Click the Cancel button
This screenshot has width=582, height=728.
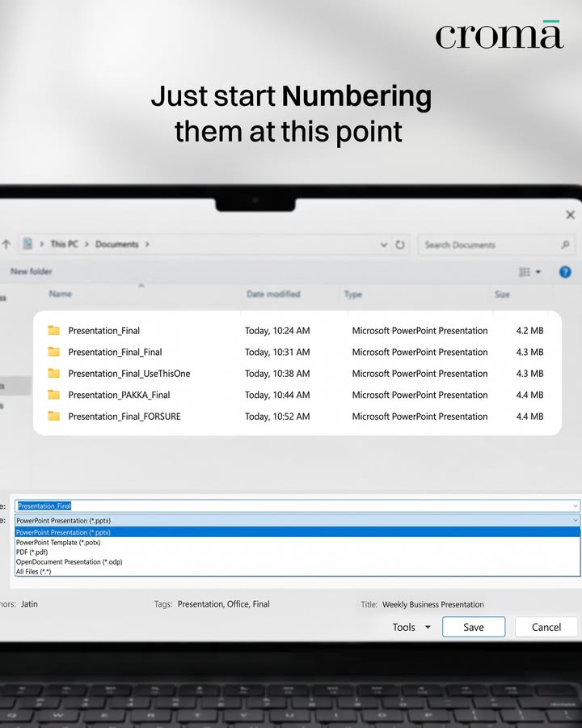click(x=546, y=627)
